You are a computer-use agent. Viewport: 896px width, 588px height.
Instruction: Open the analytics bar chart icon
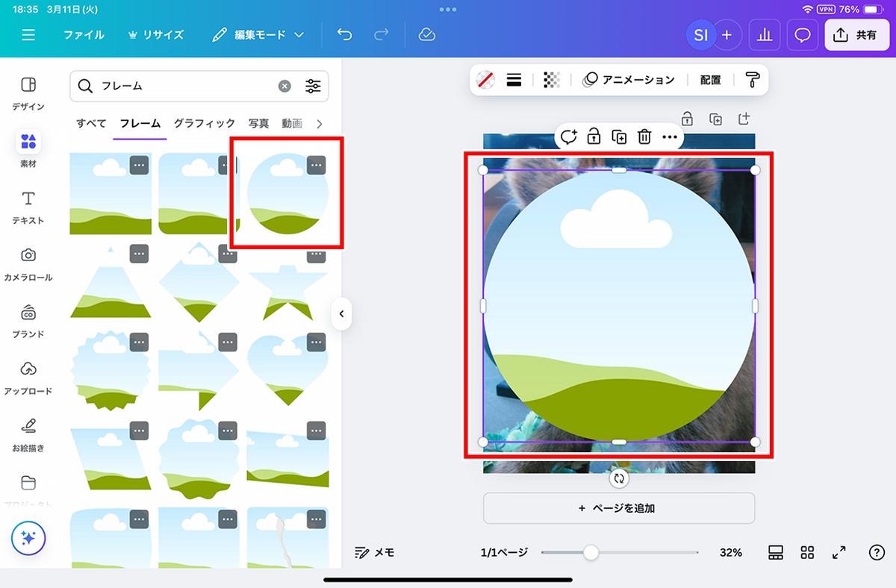(764, 35)
